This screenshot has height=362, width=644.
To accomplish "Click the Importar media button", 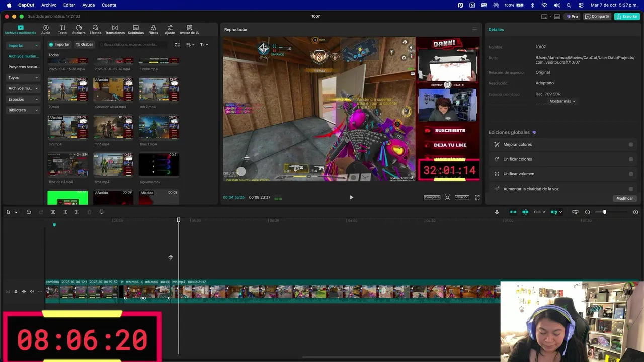I will click(x=59, y=44).
